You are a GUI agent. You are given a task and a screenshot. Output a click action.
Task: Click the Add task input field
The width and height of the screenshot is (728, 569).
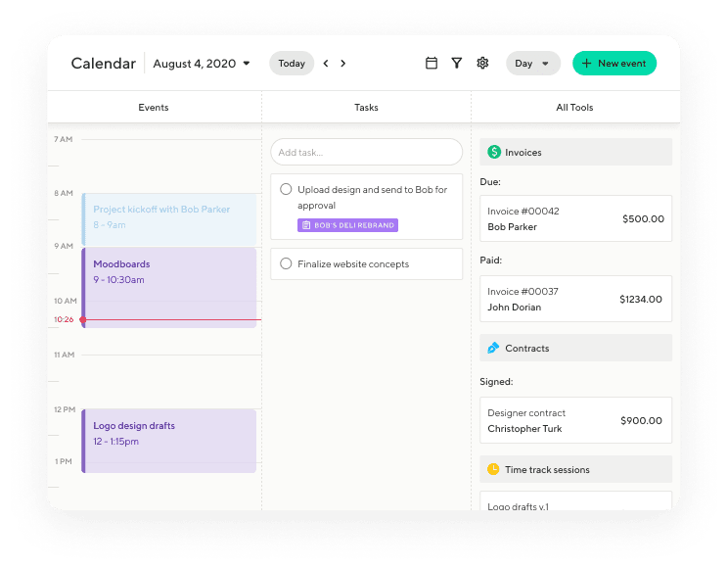[x=366, y=152]
